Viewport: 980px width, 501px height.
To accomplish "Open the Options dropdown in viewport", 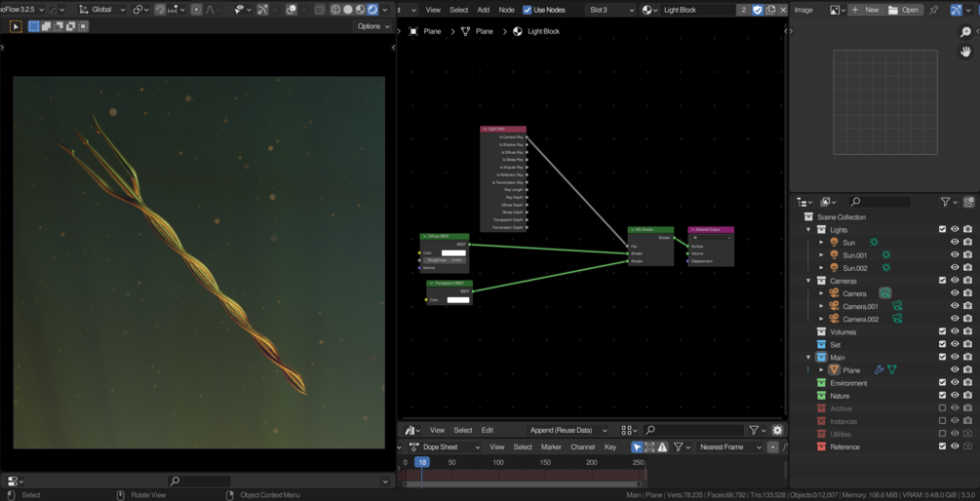I will coord(372,26).
